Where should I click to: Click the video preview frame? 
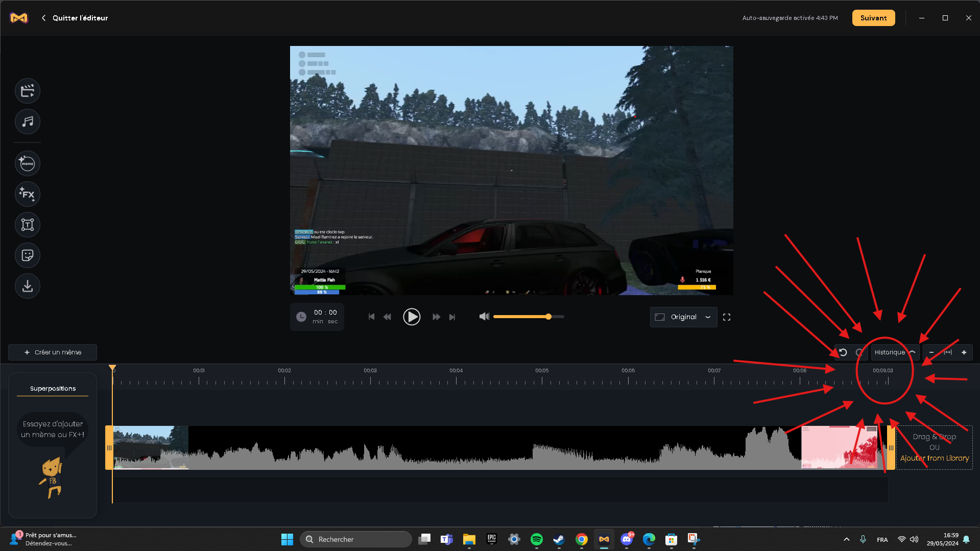coord(511,171)
